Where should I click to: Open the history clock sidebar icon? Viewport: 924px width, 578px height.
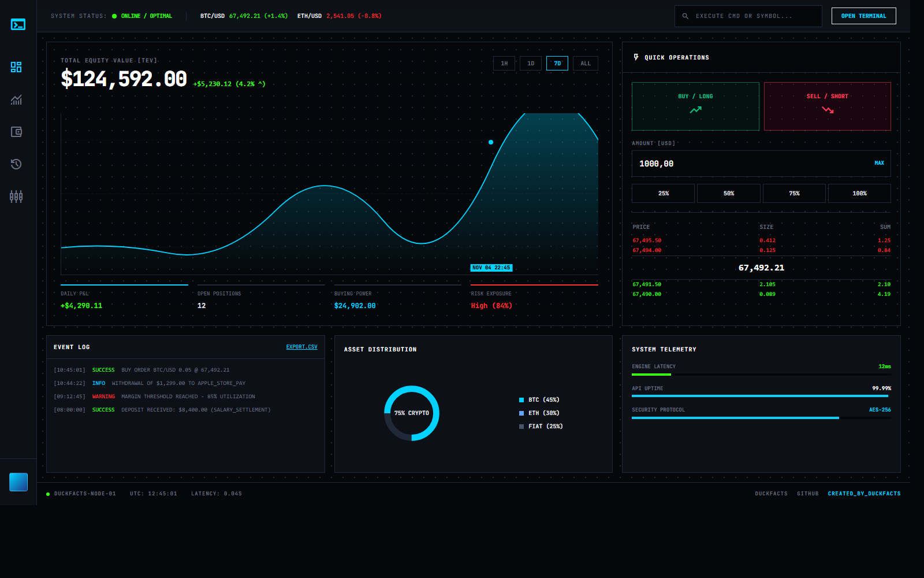16,164
